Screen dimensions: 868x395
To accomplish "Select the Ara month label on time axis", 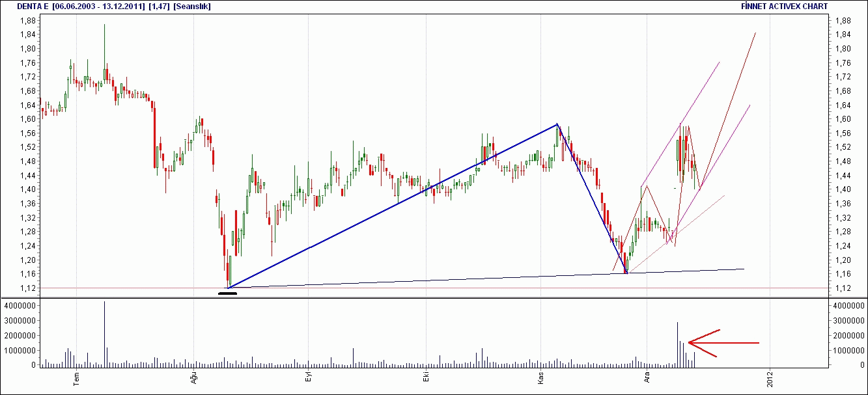I will [x=647, y=379].
